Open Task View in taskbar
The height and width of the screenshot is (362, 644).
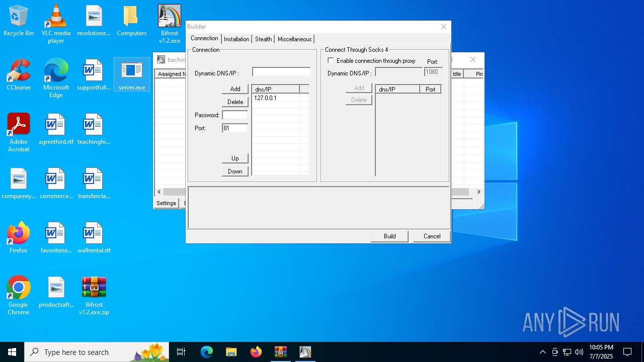pyautogui.click(x=181, y=352)
